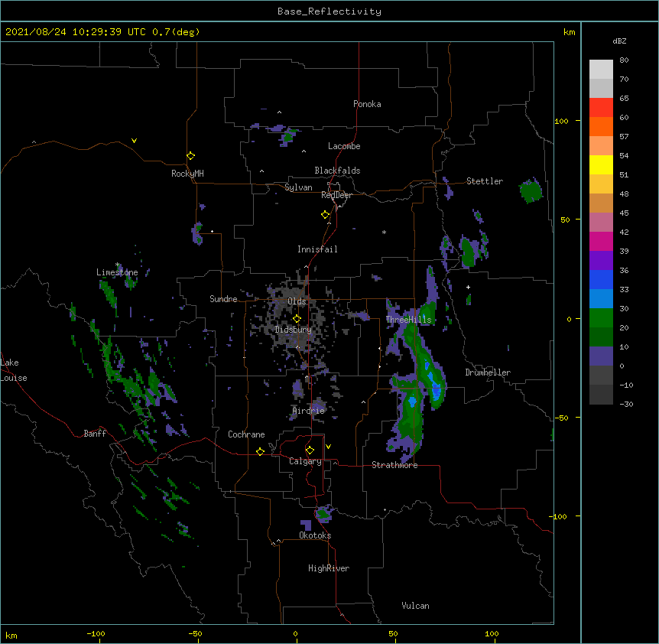Image resolution: width=659 pixels, height=644 pixels.
Task: Click the green echo over Okotoks area
Action: (x=323, y=513)
